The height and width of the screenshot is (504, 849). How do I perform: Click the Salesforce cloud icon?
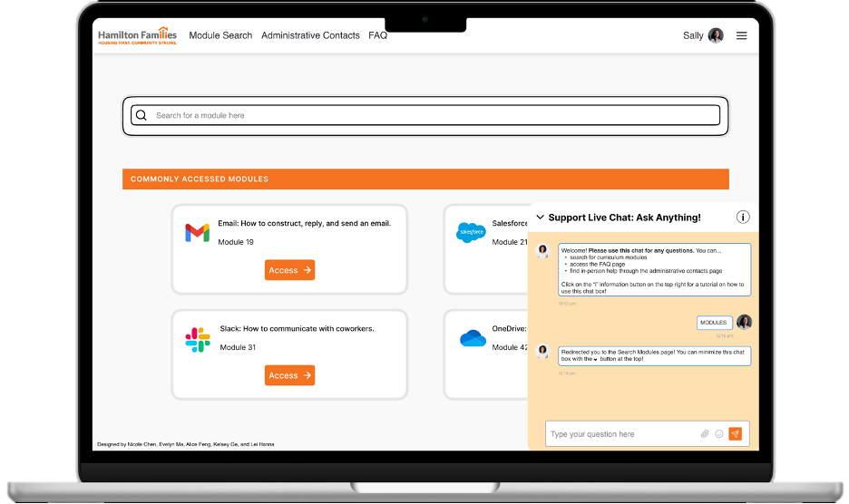point(471,232)
